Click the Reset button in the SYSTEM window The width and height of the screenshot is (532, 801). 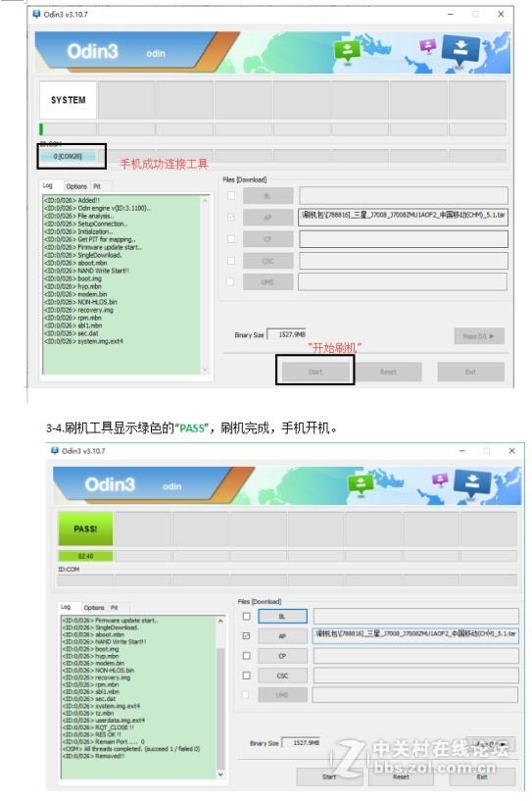pyautogui.click(x=388, y=372)
